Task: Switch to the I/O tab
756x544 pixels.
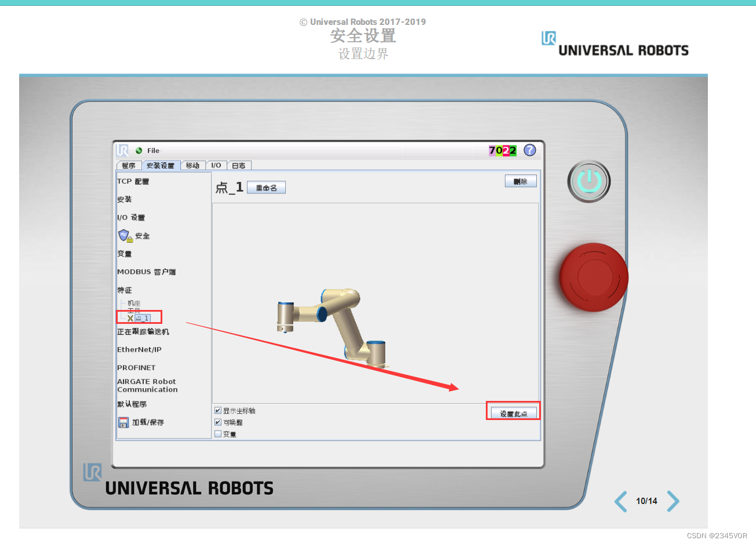Action: [x=216, y=166]
